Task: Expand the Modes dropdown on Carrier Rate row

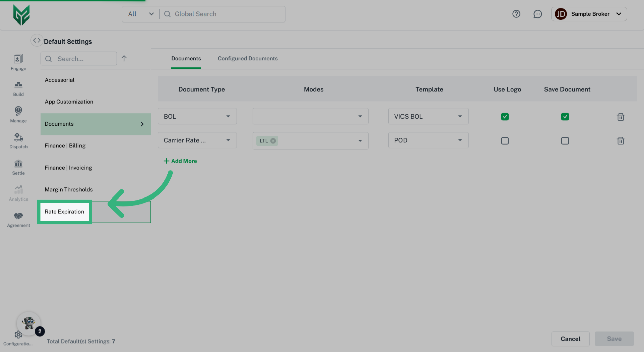Action: point(360,141)
